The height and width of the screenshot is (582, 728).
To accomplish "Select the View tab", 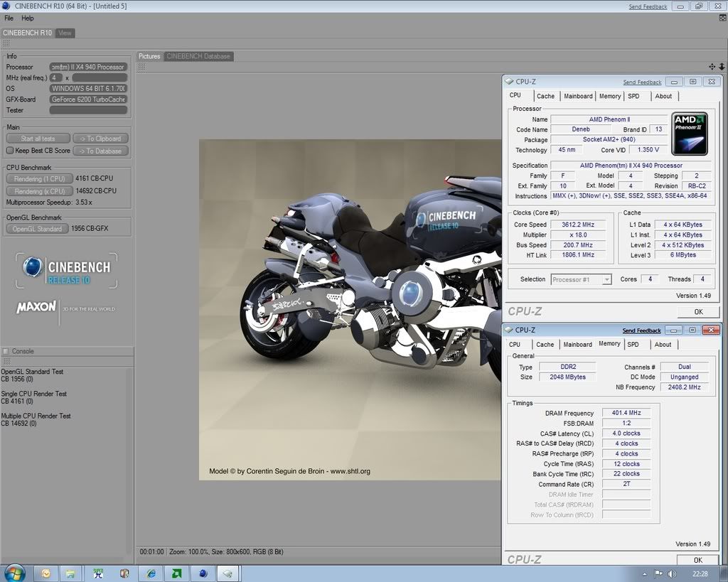I will point(65,33).
